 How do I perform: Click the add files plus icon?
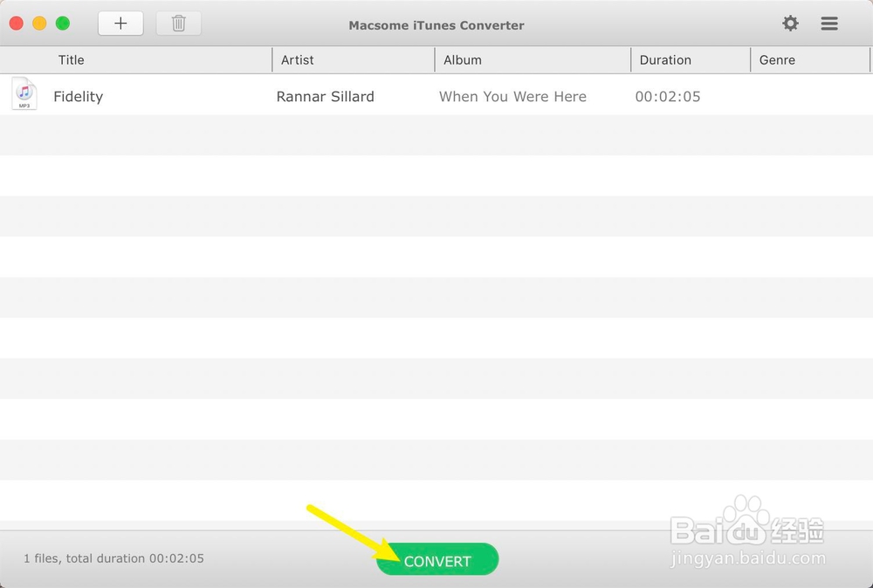pos(120,23)
